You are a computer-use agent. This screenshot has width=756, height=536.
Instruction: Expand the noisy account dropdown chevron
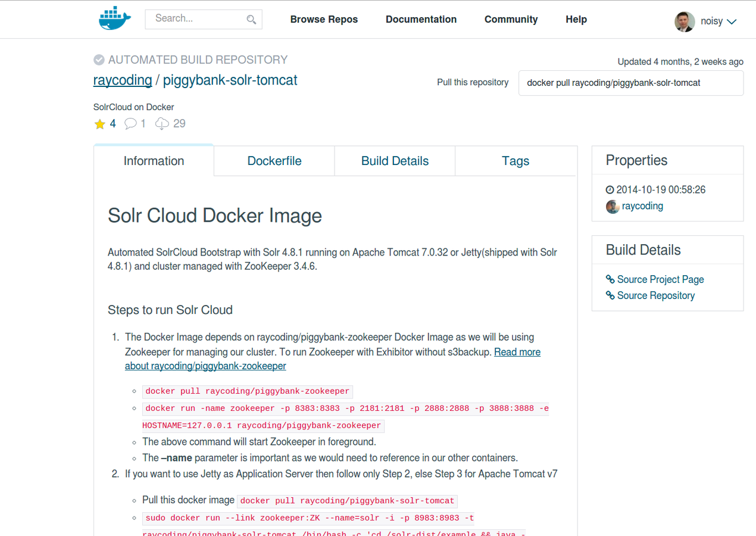point(732,22)
